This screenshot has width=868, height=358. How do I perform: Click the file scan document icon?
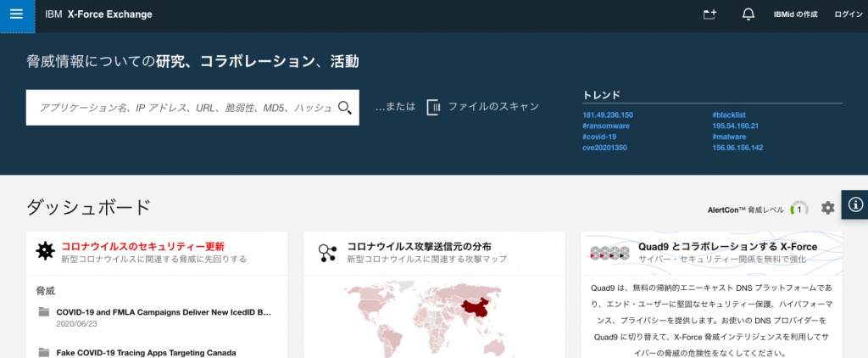coord(433,107)
